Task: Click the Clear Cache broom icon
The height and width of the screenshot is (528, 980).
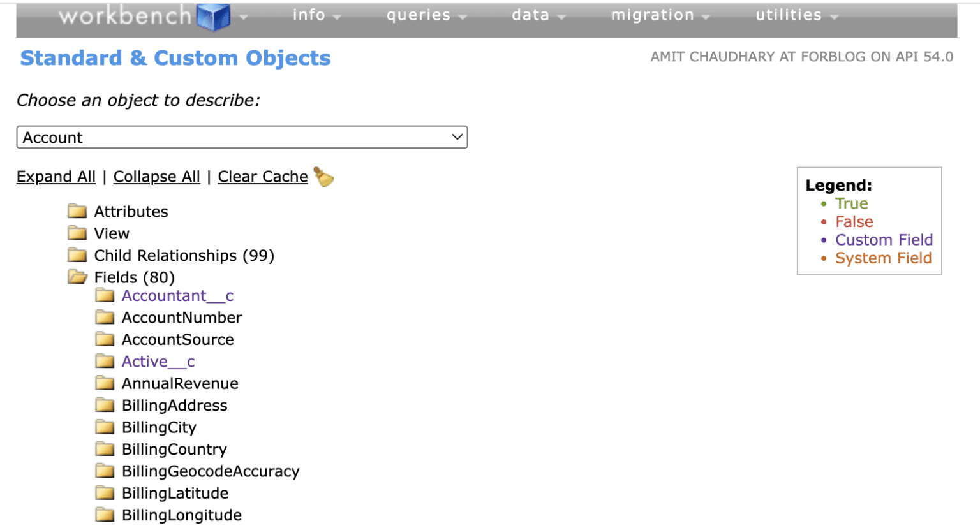Action: click(x=324, y=177)
